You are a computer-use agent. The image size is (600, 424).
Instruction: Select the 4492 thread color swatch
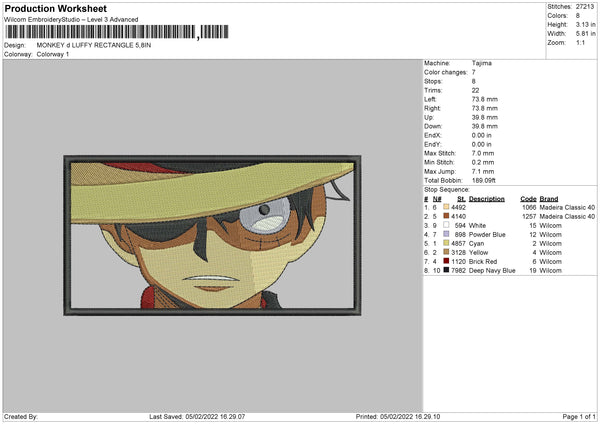pos(446,207)
